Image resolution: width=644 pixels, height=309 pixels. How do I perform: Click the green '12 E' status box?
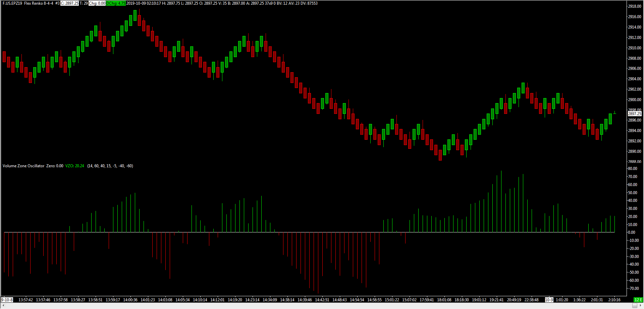(x=638, y=300)
